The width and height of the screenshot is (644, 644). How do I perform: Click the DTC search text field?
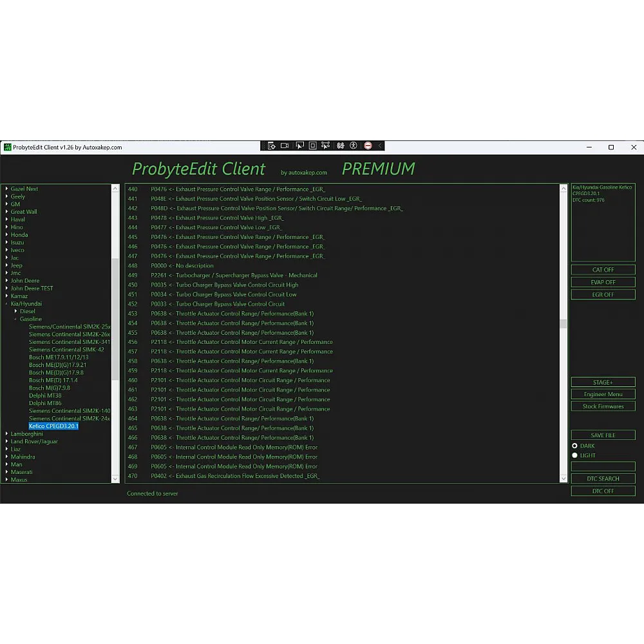(603, 466)
